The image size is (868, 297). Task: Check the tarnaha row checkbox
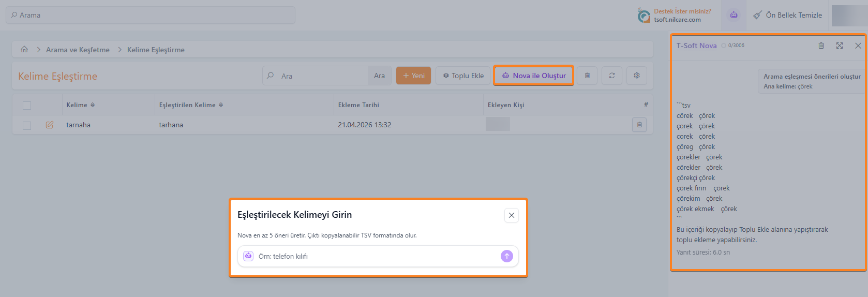(x=27, y=125)
